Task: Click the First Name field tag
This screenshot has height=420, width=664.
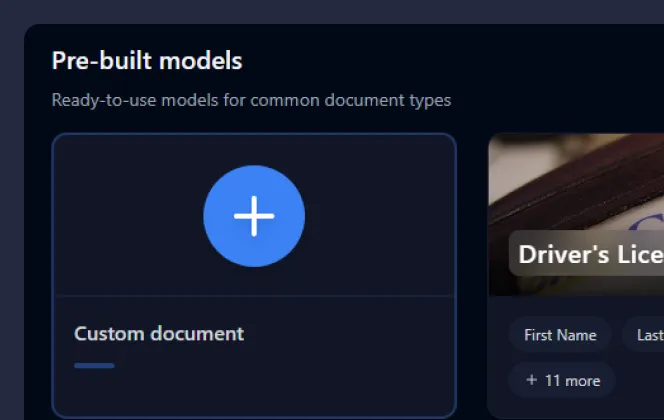Action: (x=560, y=335)
